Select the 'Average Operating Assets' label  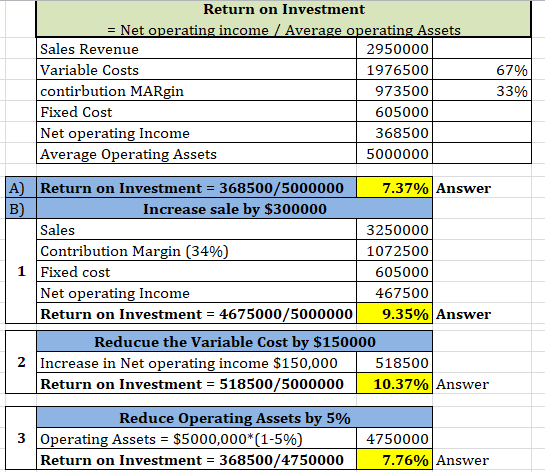click(196, 153)
